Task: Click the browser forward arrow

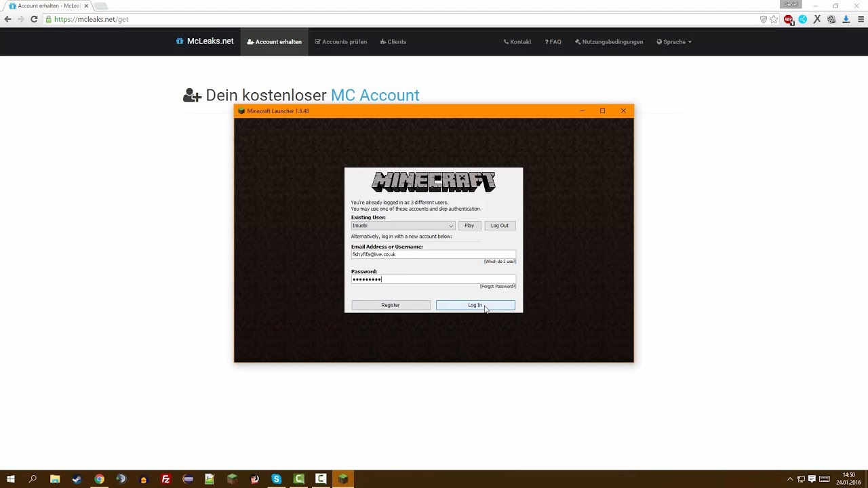Action: (x=20, y=19)
